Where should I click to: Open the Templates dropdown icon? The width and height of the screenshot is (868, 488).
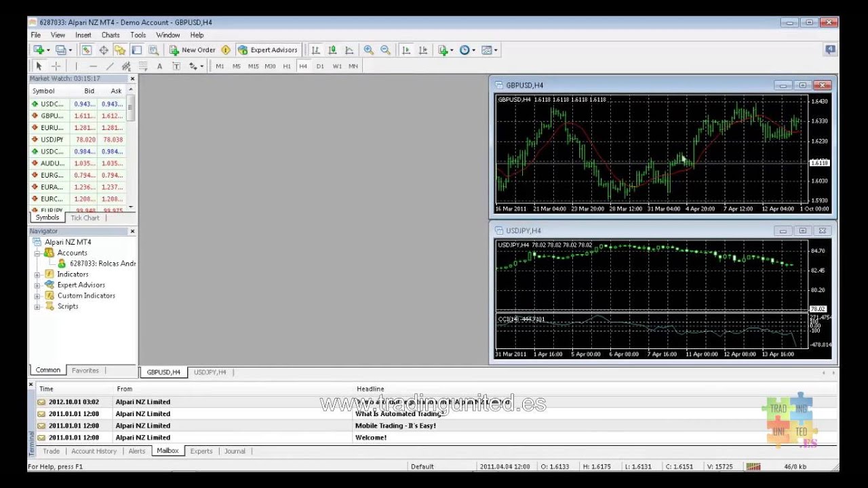[x=489, y=49]
